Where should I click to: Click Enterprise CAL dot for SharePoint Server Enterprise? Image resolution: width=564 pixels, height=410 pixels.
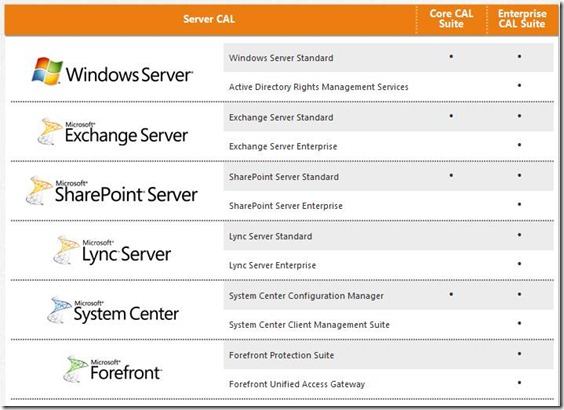(x=519, y=204)
